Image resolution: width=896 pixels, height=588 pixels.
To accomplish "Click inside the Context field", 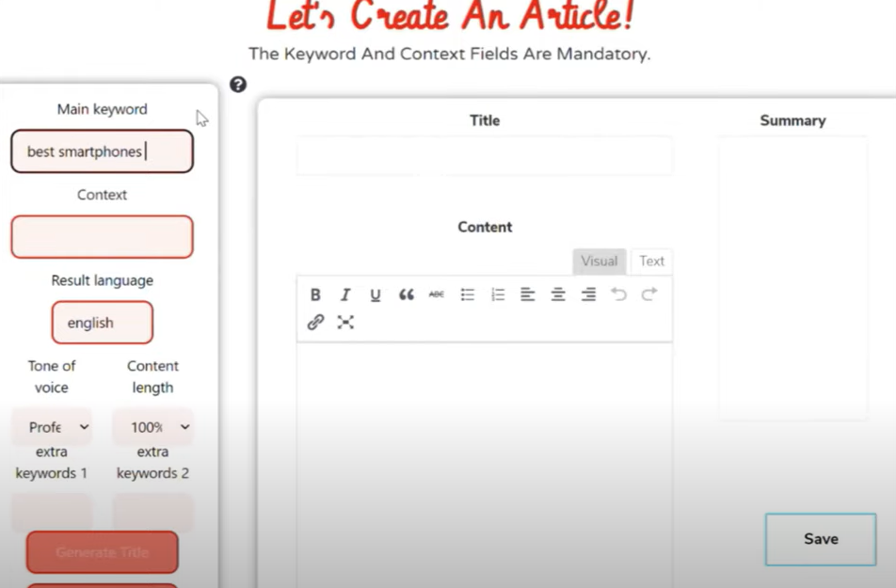I will [x=102, y=236].
